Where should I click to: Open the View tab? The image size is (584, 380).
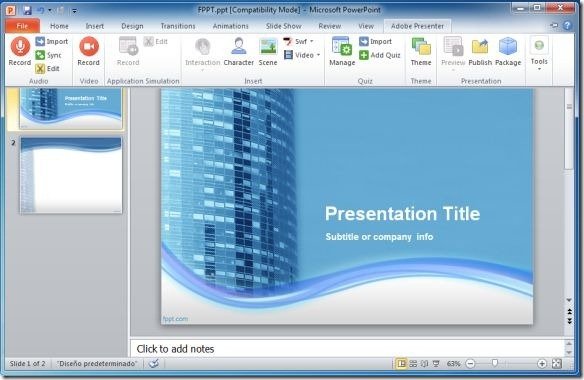pyautogui.click(x=366, y=26)
